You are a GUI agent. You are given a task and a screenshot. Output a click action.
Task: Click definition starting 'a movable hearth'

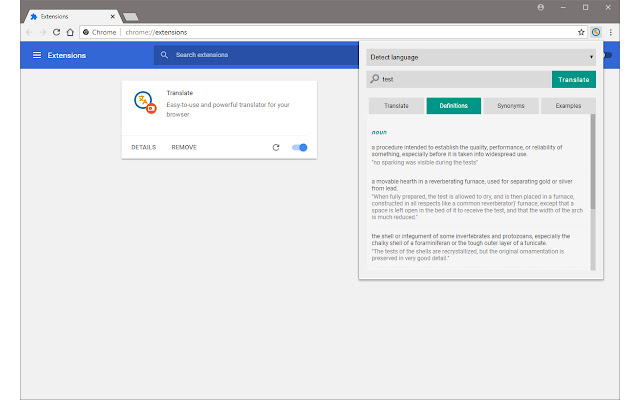[x=472, y=185]
